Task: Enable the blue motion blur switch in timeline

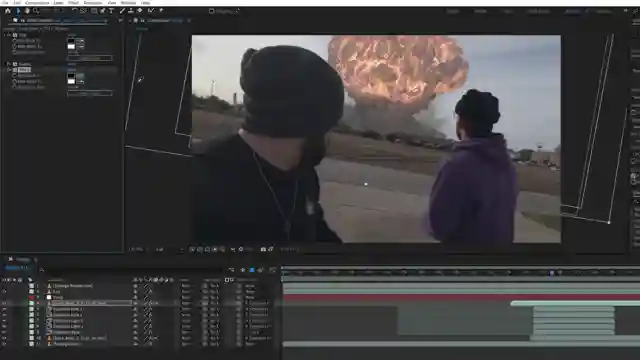Action: tap(252, 270)
